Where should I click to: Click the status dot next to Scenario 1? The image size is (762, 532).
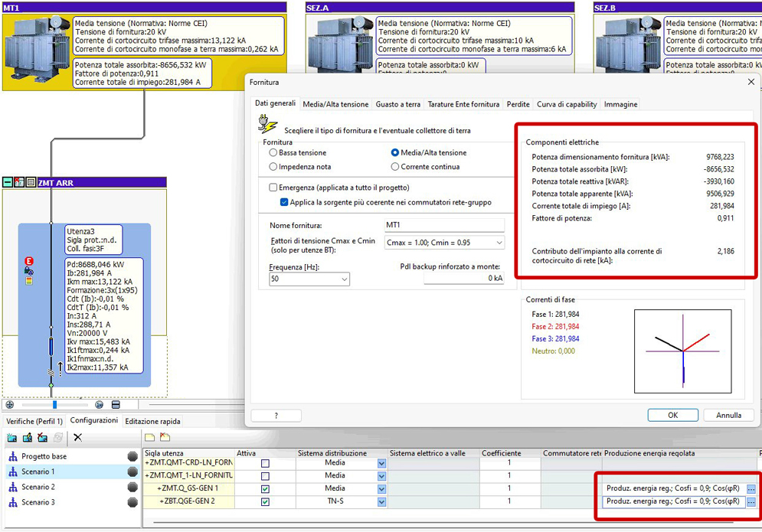pos(132,472)
